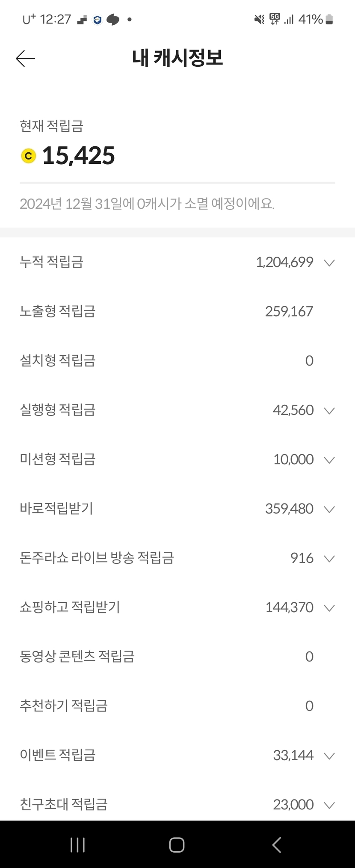Expand 친구초대 적립금 chevron
This screenshot has width=355, height=868.
tap(329, 805)
